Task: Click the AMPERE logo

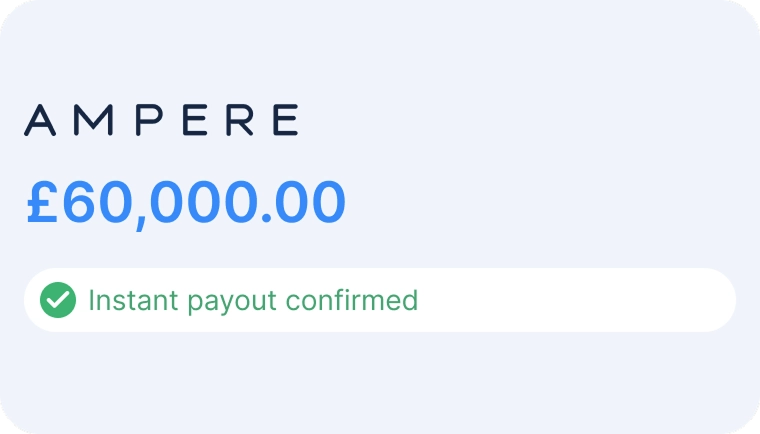Action: click(x=161, y=120)
